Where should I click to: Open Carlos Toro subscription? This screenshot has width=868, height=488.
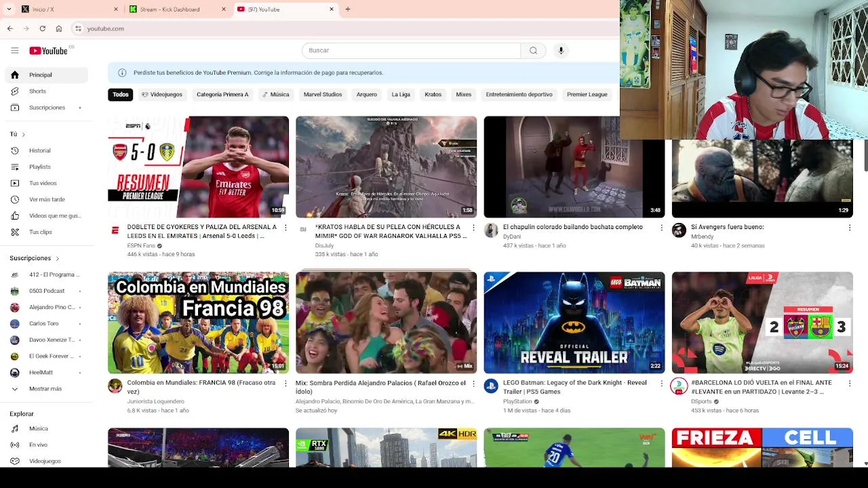pyautogui.click(x=46, y=323)
